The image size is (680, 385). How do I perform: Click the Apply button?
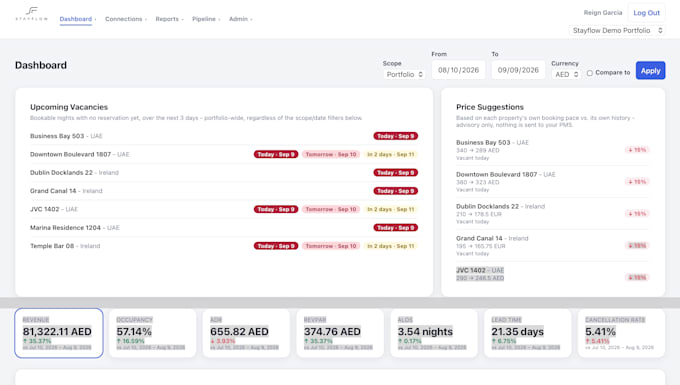click(x=650, y=71)
